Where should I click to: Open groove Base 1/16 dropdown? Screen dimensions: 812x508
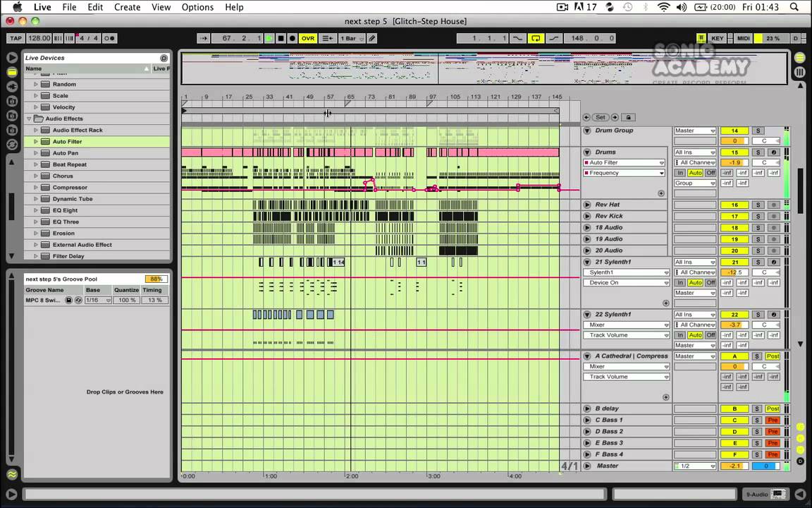coord(99,300)
